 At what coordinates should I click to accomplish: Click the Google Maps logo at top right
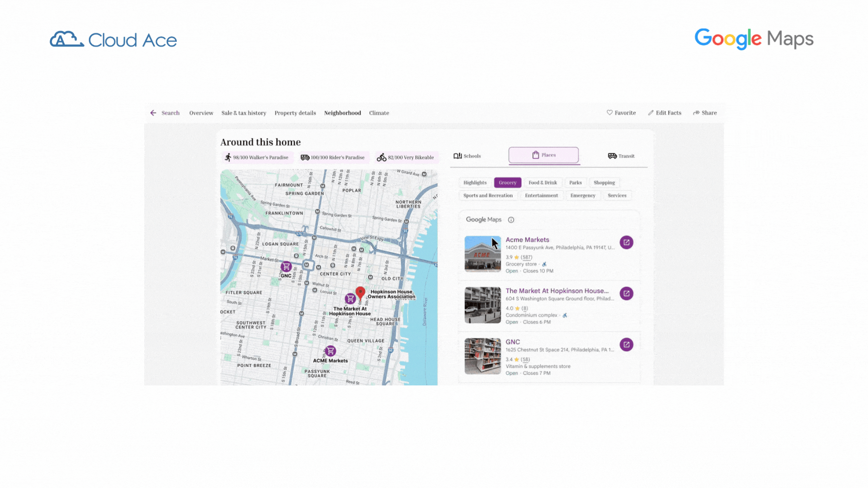tap(754, 39)
